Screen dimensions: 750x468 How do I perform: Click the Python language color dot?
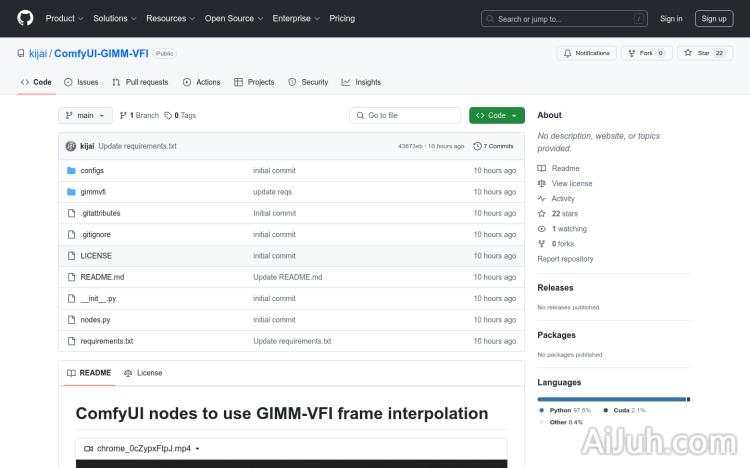click(x=541, y=410)
